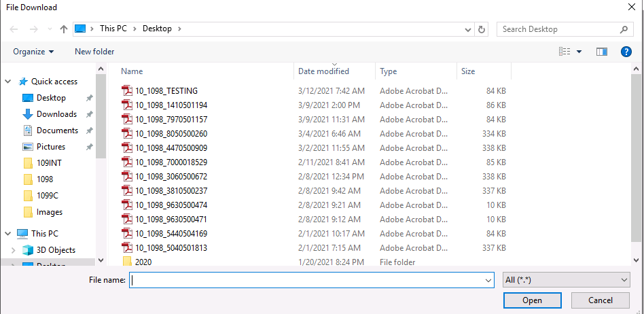The image size is (644, 314).
Task: Open the 1098 folder in sidebar
Action: (x=45, y=179)
